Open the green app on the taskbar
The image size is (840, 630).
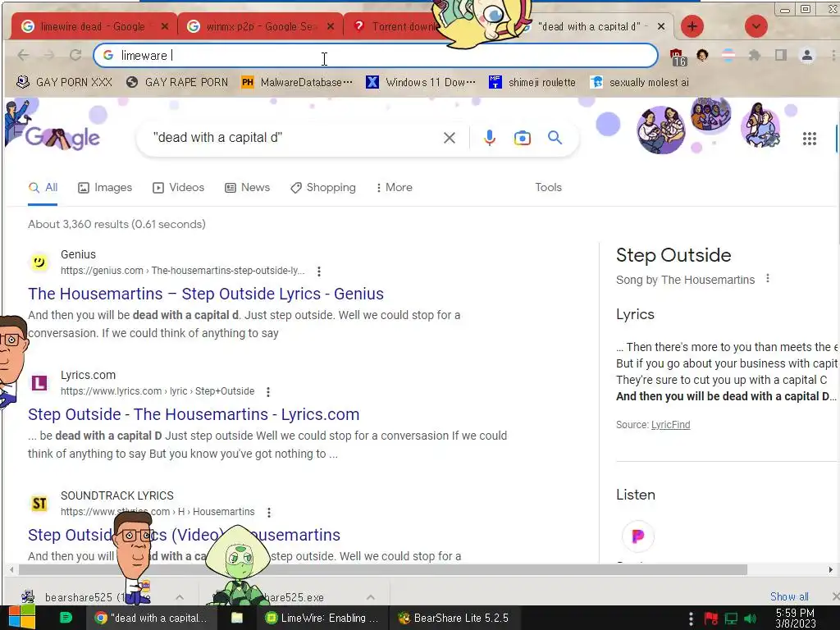(x=66, y=618)
